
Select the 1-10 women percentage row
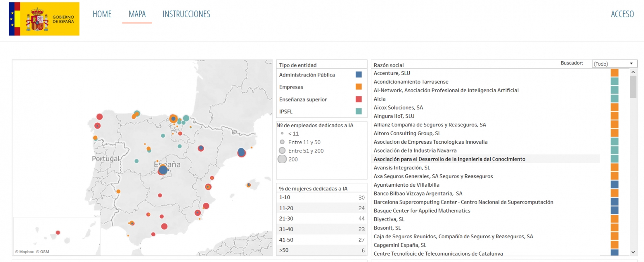coord(322,197)
